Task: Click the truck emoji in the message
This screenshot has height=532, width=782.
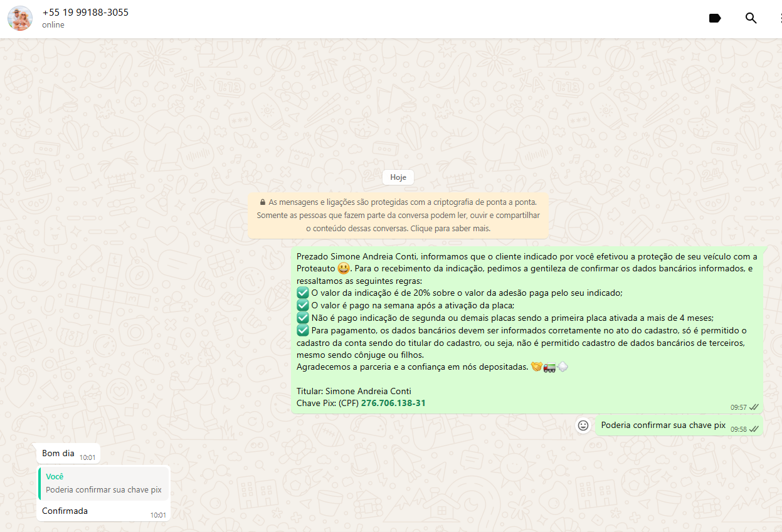Action: pos(549,367)
